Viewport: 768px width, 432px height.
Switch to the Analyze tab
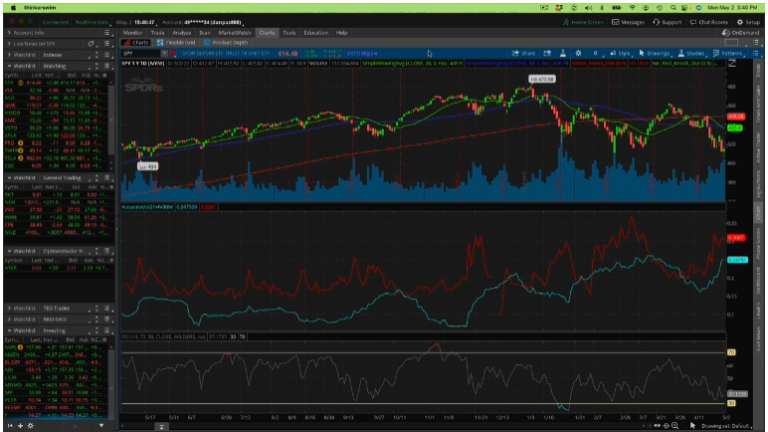pyautogui.click(x=182, y=32)
